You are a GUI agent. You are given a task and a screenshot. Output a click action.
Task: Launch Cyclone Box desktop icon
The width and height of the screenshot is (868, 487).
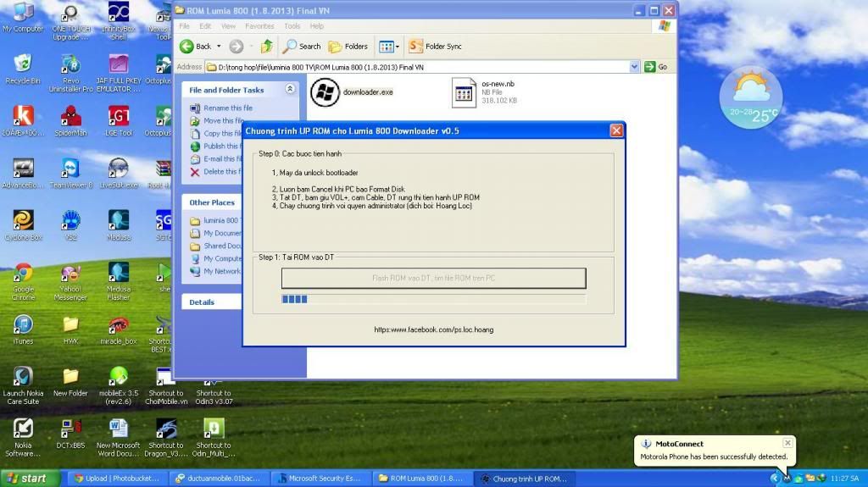[x=23, y=224]
